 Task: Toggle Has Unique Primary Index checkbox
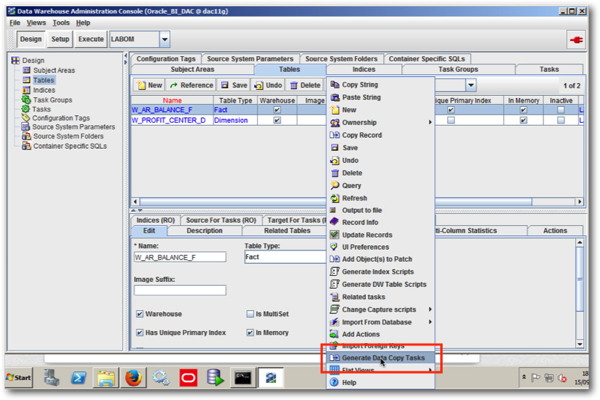[140, 333]
